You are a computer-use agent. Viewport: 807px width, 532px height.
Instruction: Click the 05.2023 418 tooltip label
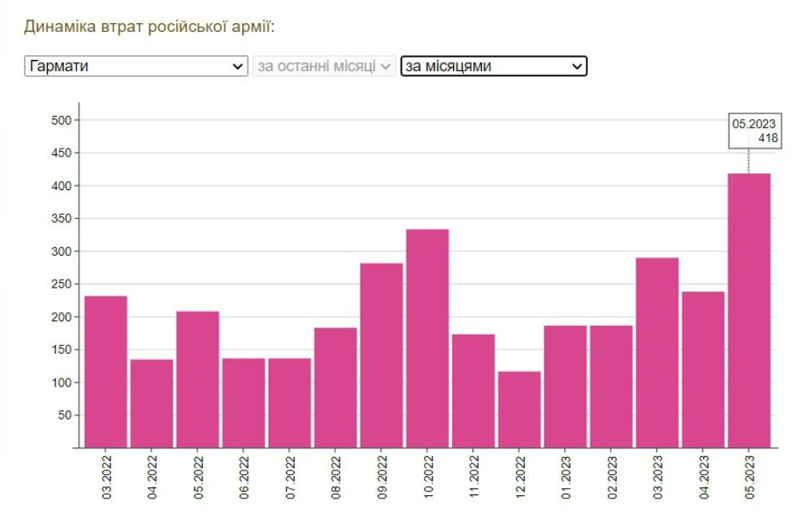(754, 131)
